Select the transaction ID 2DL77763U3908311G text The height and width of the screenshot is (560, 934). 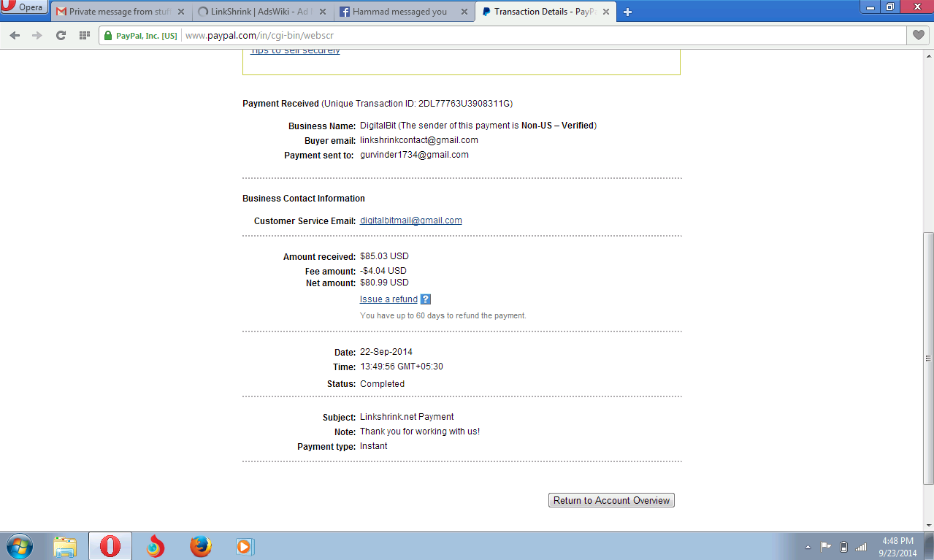coord(465,104)
